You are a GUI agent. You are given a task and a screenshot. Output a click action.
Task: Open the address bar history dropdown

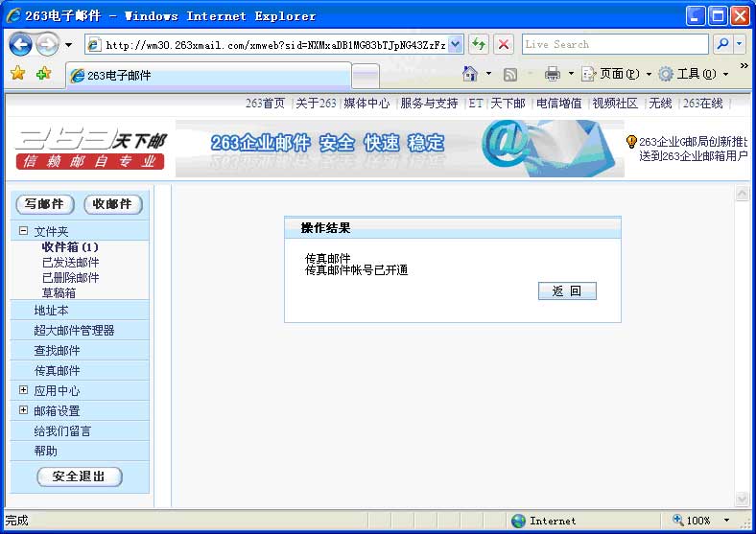click(x=456, y=45)
